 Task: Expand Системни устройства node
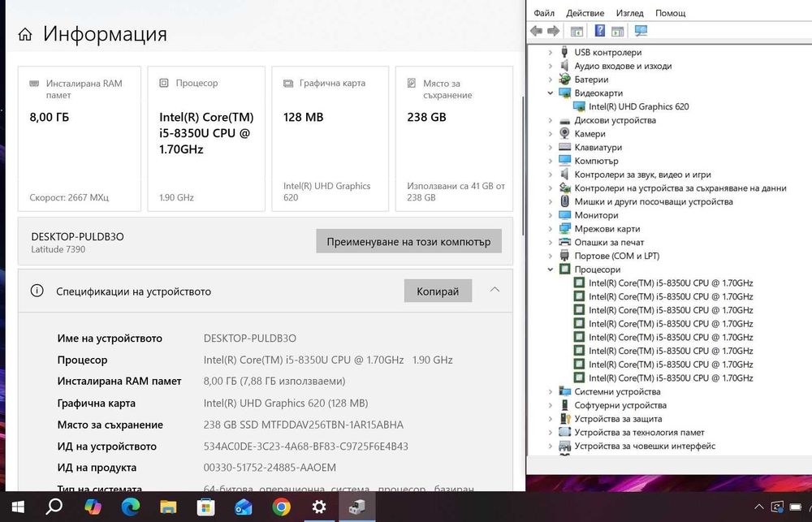pyautogui.click(x=550, y=391)
